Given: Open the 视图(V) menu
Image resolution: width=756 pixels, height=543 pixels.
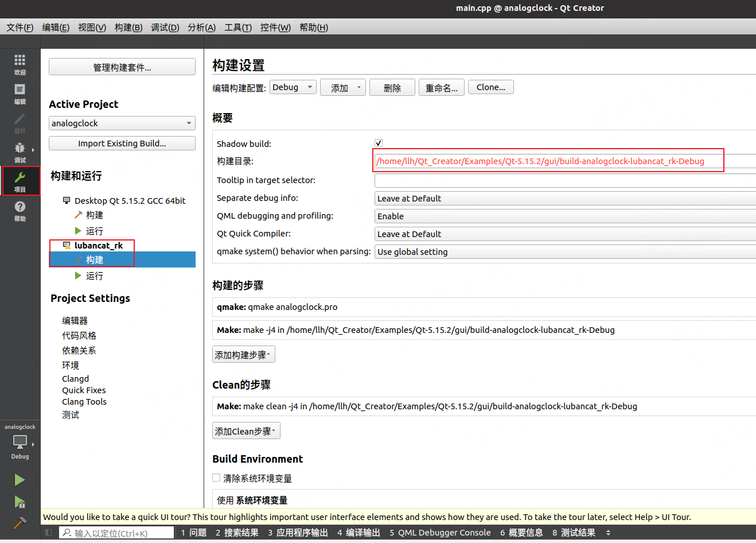Looking at the screenshot, I should (x=92, y=27).
